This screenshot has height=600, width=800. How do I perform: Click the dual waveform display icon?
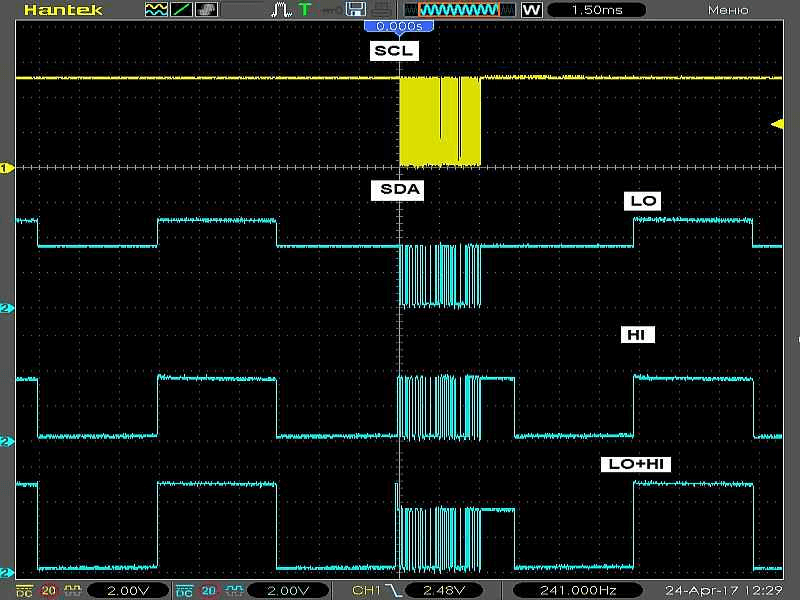pyautogui.click(x=156, y=10)
